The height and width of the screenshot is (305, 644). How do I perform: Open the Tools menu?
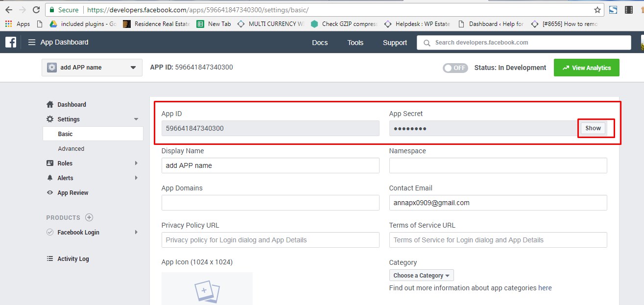click(x=356, y=43)
